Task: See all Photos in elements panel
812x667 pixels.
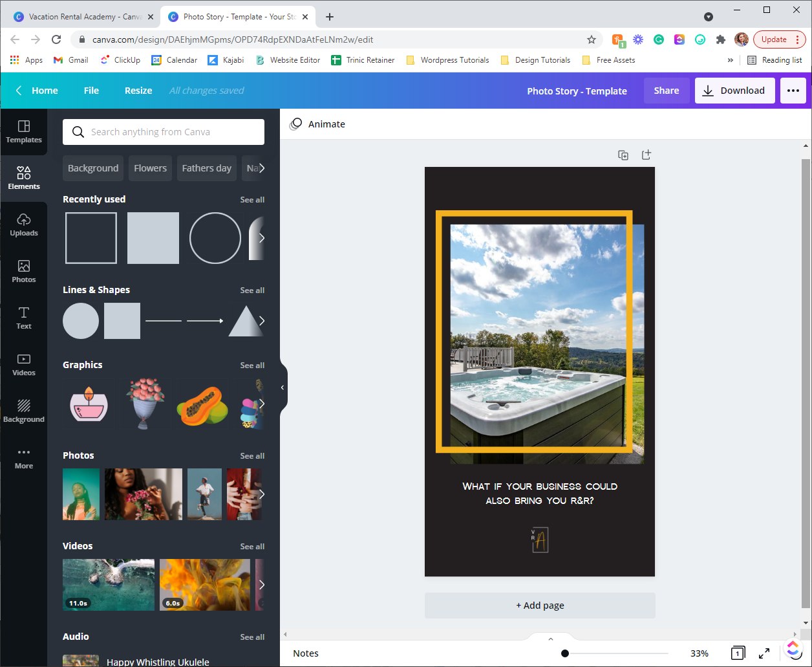Action: click(252, 456)
